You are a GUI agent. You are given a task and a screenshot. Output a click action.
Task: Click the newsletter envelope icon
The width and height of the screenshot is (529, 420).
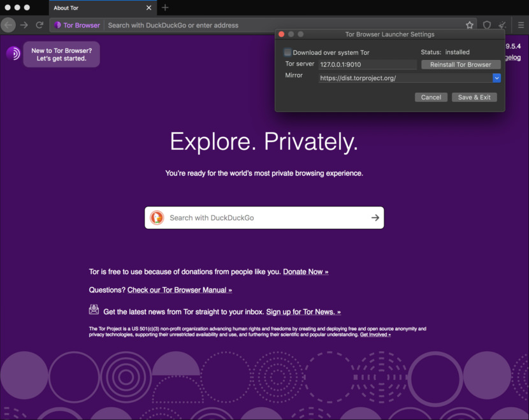coord(94,308)
